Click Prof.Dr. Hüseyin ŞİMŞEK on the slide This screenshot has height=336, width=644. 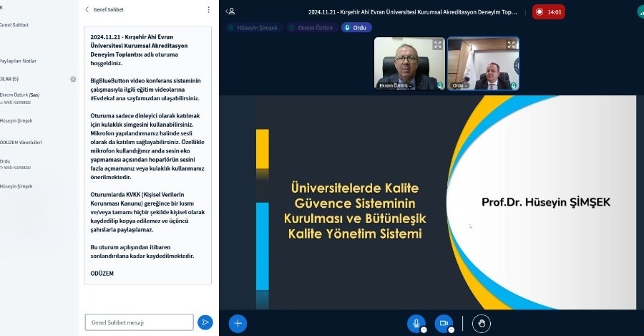pyautogui.click(x=546, y=202)
